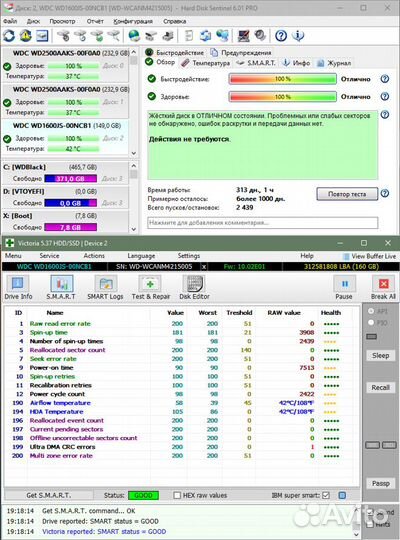Open Test & Repair in Victoria
The height and width of the screenshot is (540, 400).
click(x=151, y=288)
